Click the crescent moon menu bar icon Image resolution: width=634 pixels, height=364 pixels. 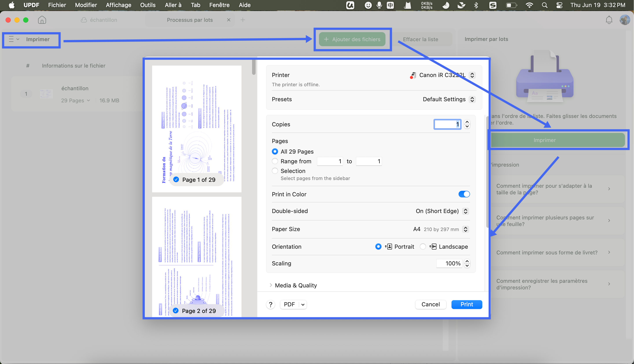coord(446,5)
